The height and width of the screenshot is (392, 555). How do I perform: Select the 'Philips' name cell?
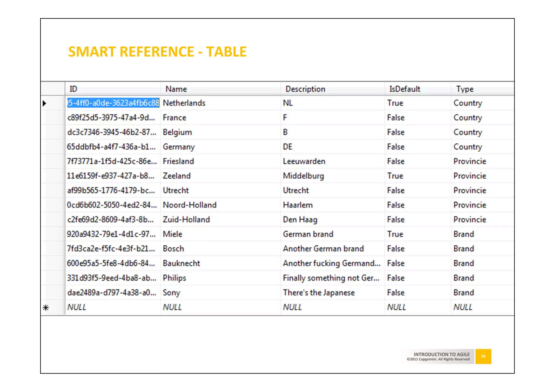[x=221, y=278]
